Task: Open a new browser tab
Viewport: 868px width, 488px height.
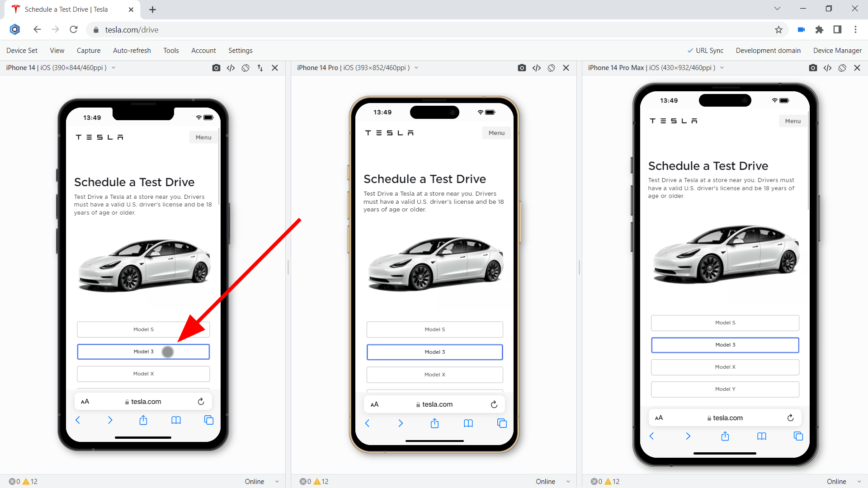Action: [152, 9]
